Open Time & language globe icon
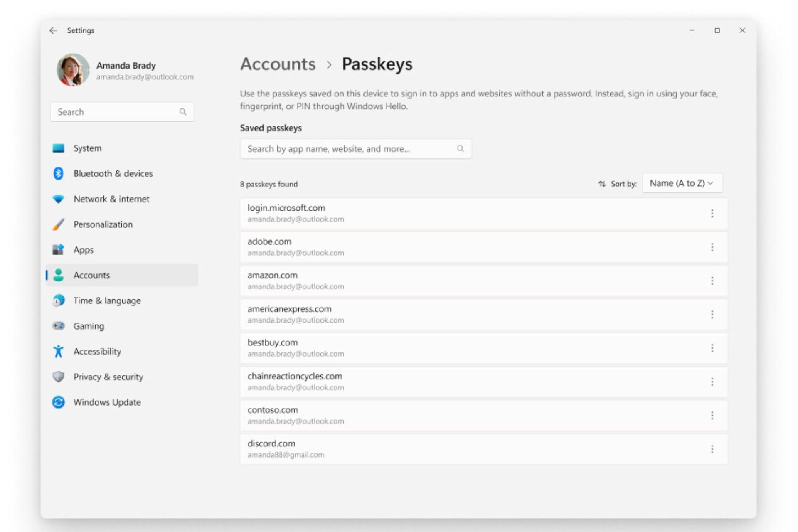The height and width of the screenshot is (532, 798). point(59,300)
